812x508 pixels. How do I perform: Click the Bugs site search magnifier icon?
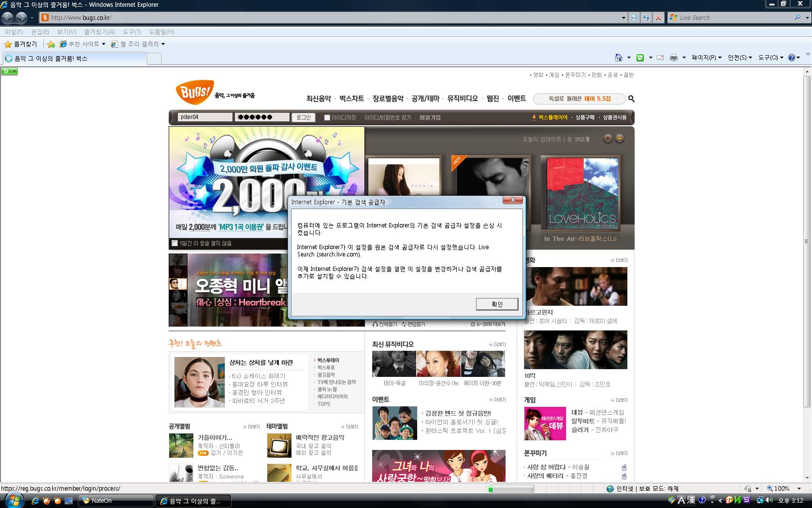click(x=631, y=99)
